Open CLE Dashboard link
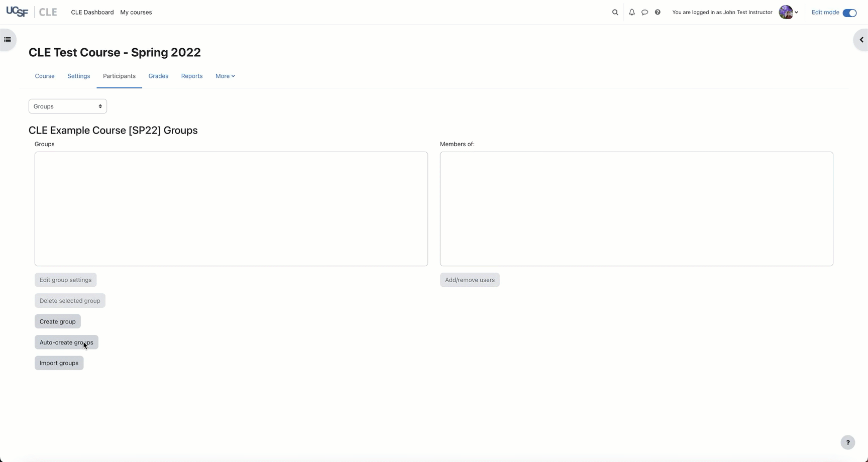The height and width of the screenshot is (462, 868). coord(92,12)
